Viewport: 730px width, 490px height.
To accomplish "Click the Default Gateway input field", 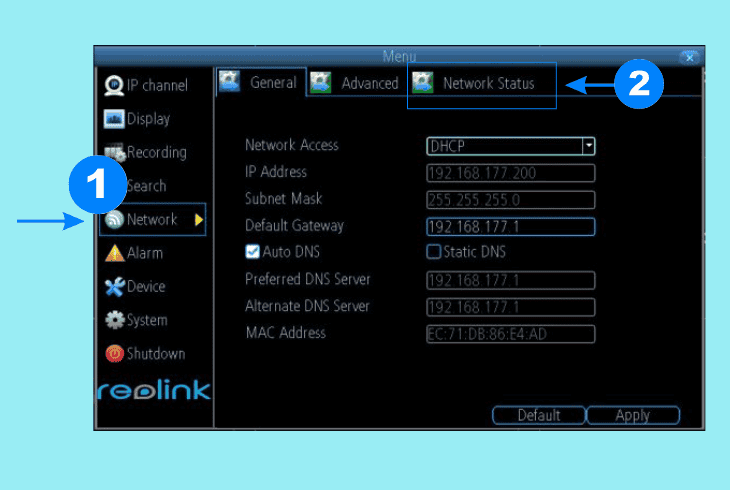I will [511, 227].
